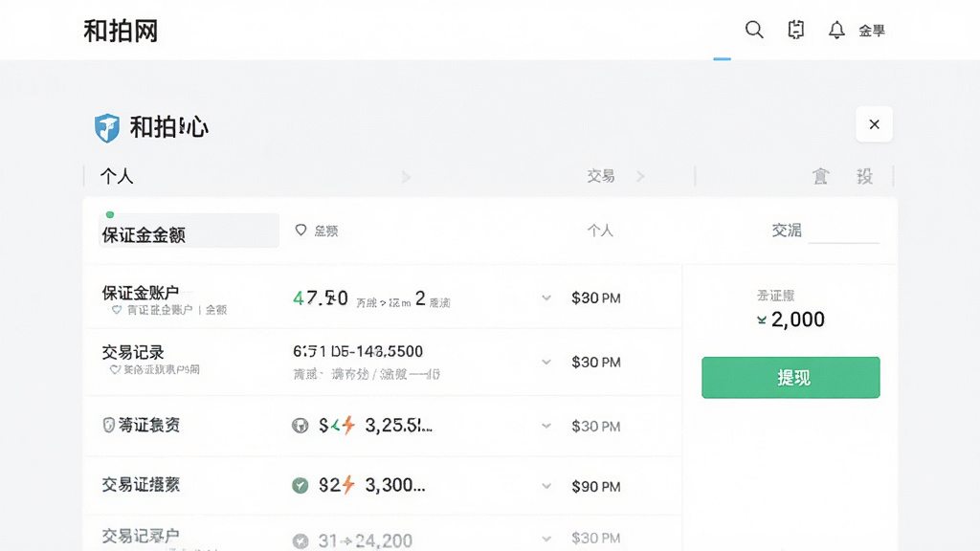Open the user name link in header
The image size is (980, 551).
pos(872,31)
